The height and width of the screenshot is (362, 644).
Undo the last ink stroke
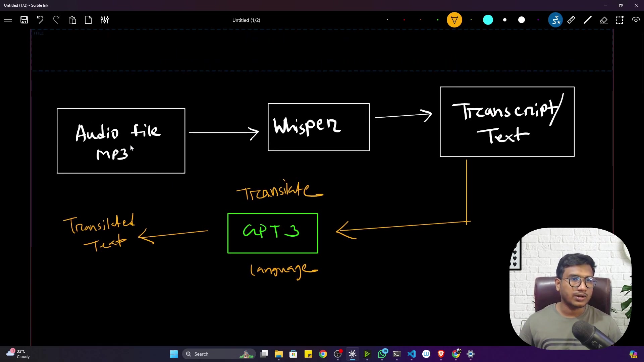click(40, 20)
